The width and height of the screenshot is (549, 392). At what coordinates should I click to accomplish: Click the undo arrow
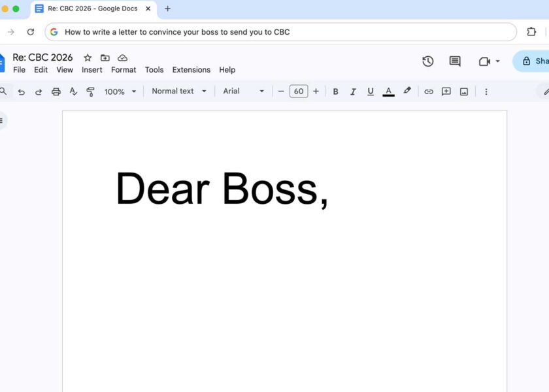click(22, 91)
